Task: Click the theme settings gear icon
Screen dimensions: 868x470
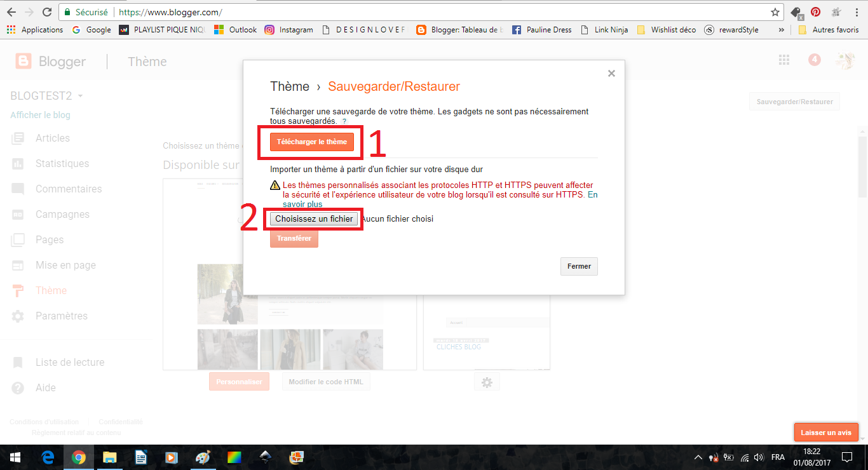Action: click(x=487, y=382)
